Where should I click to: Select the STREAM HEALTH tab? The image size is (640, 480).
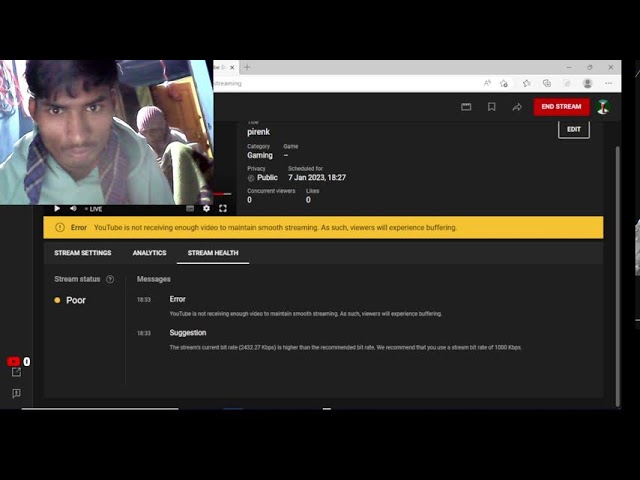click(213, 253)
